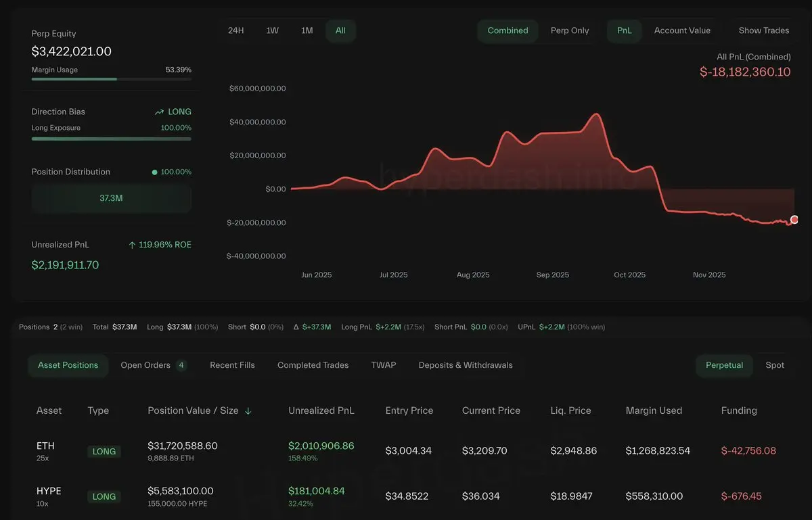The image size is (812, 520).
Task: Click ETH unrealized PnL $2,010,906.86
Action: point(321,446)
